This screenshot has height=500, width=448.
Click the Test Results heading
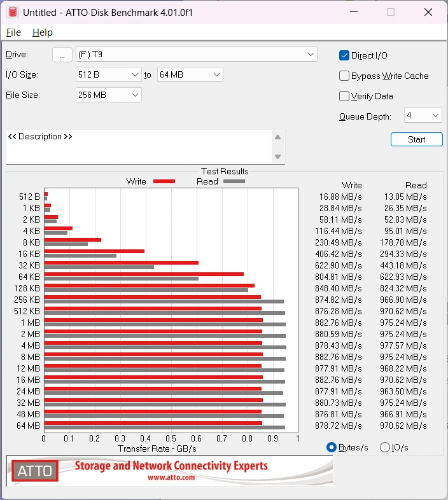(225, 171)
